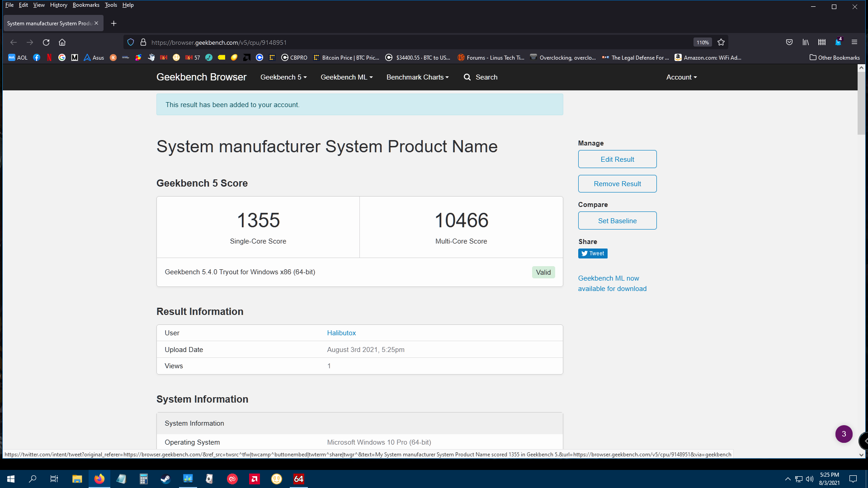Share the result with Tweet button
The image size is (868, 488).
pyautogui.click(x=593, y=253)
